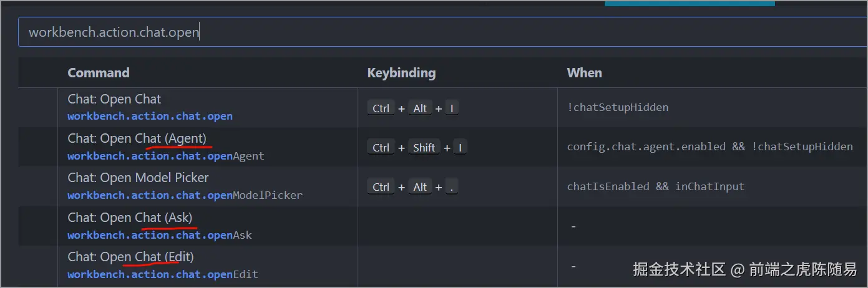
Task: Select the "Chat: Open Chat (Agent)" command
Action: tap(137, 138)
